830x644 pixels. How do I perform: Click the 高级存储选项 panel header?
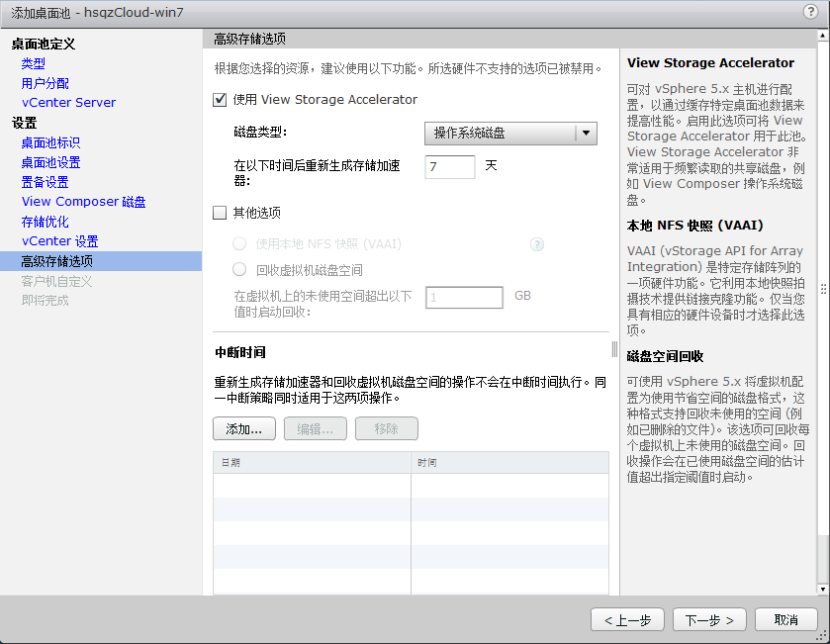coord(250,39)
